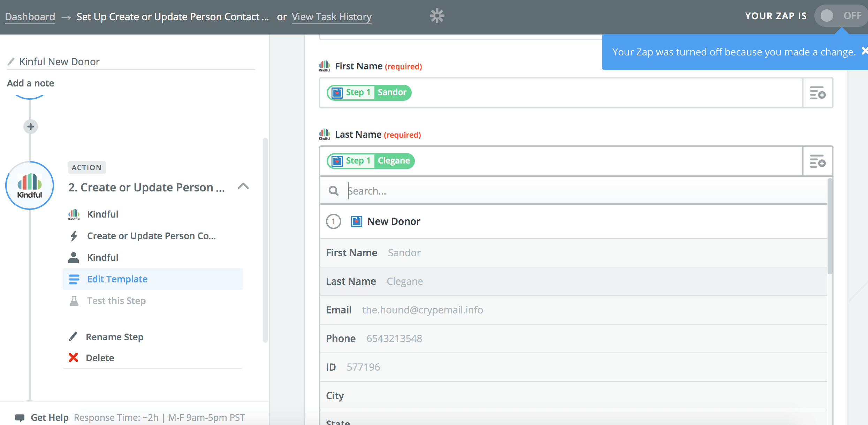Toggle the Zap ON/OFF switch
Screen dimensions: 868x425
click(x=840, y=16)
